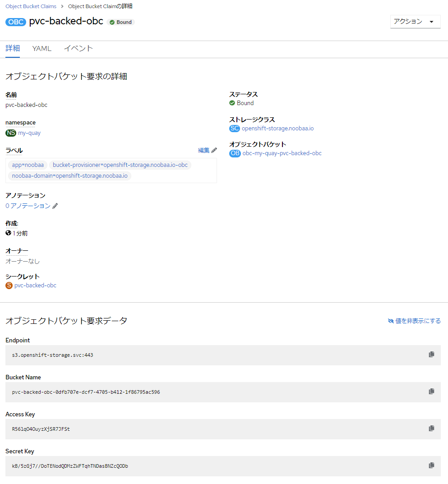Click the app=noobaa label chip
The image size is (448, 484).
tap(28, 165)
